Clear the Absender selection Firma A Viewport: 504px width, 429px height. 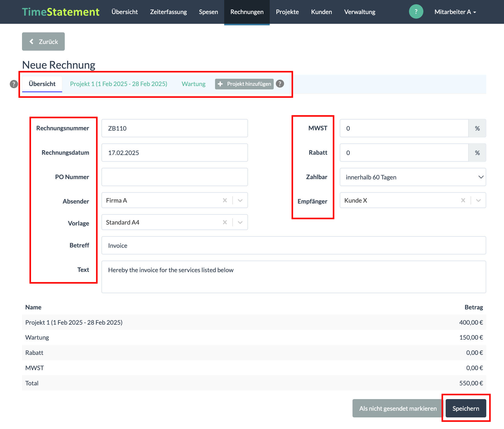(x=225, y=200)
